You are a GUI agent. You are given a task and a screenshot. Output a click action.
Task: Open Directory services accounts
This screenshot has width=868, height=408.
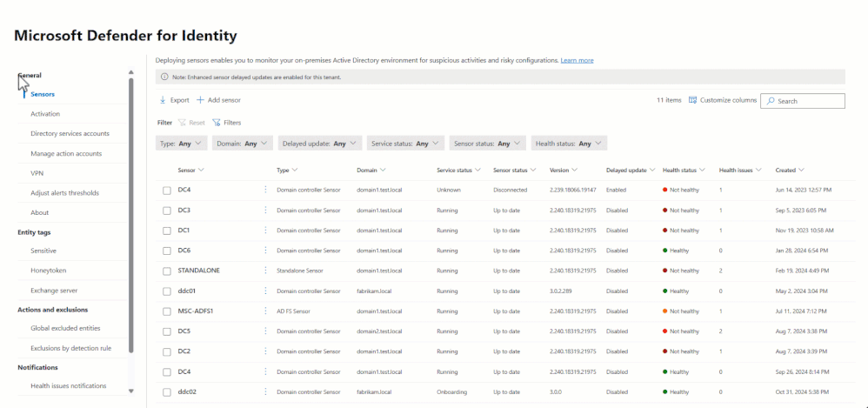click(x=70, y=133)
